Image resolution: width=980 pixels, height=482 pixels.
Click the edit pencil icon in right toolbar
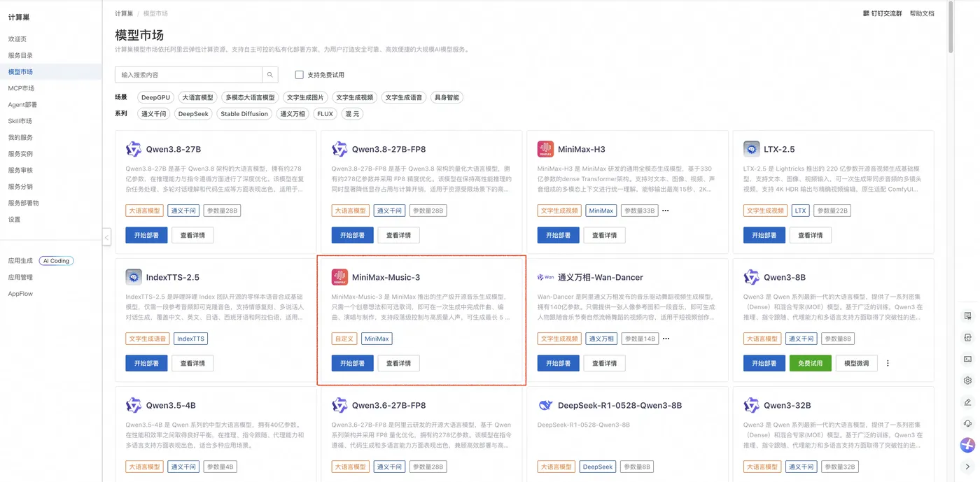tap(967, 402)
